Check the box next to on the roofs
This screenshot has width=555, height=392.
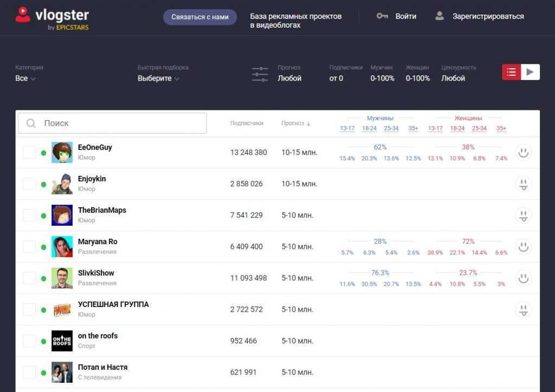coord(29,341)
